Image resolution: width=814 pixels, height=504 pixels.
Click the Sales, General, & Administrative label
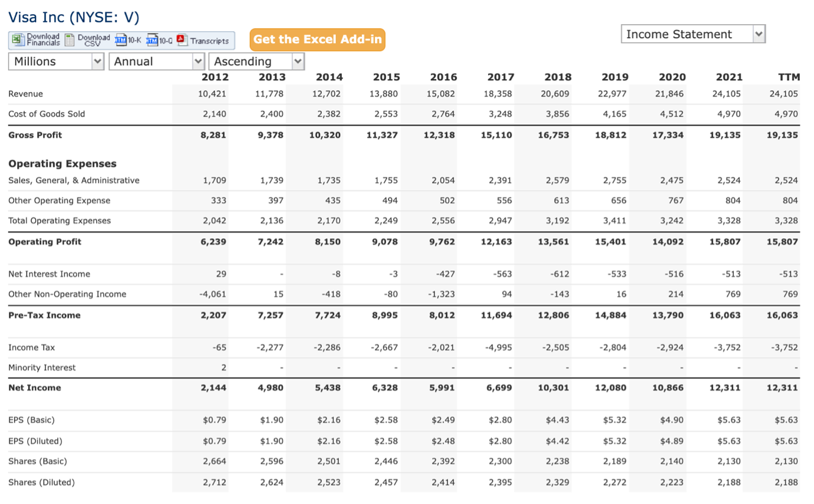74,180
